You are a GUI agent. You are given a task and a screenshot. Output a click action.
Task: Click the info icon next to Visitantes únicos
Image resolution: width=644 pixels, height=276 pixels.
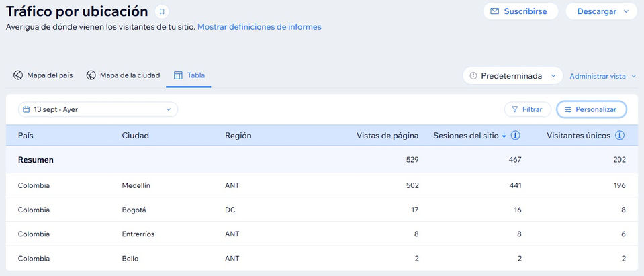[x=620, y=136]
